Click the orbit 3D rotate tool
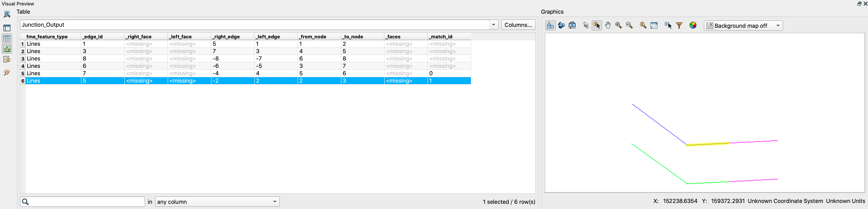This screenshot has height=209, width=868. click(586, 25)
